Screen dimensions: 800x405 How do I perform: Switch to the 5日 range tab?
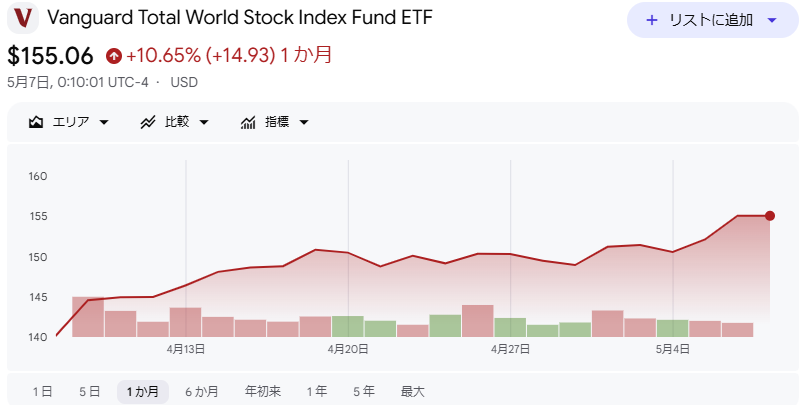click(90, 392)
